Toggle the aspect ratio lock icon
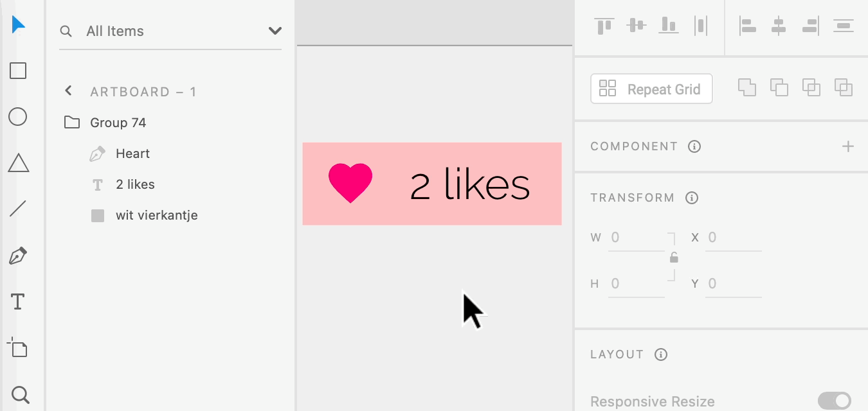The width and height of the screenshot is (868, 411). (674, 258)
